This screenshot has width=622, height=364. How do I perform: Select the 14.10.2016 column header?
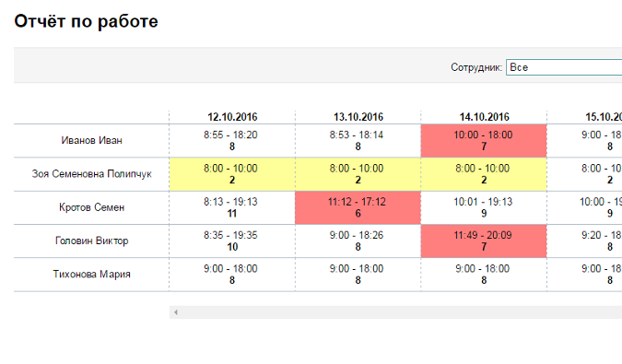point(484,117)
